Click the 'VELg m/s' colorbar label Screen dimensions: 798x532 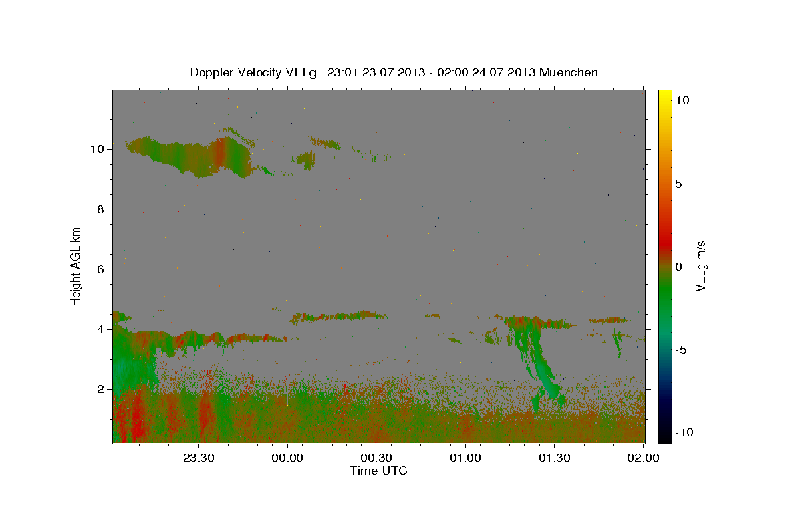click(700, 267)
